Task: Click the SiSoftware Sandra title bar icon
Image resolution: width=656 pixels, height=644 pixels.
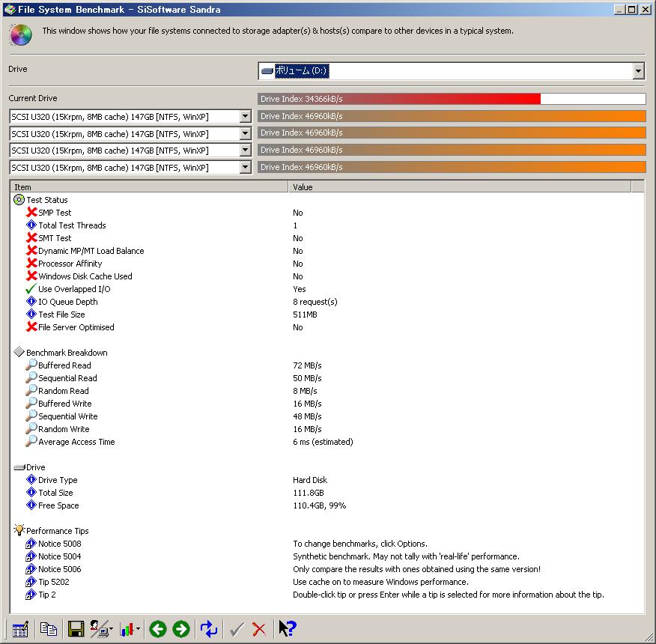Action: [x=10, y=9]
